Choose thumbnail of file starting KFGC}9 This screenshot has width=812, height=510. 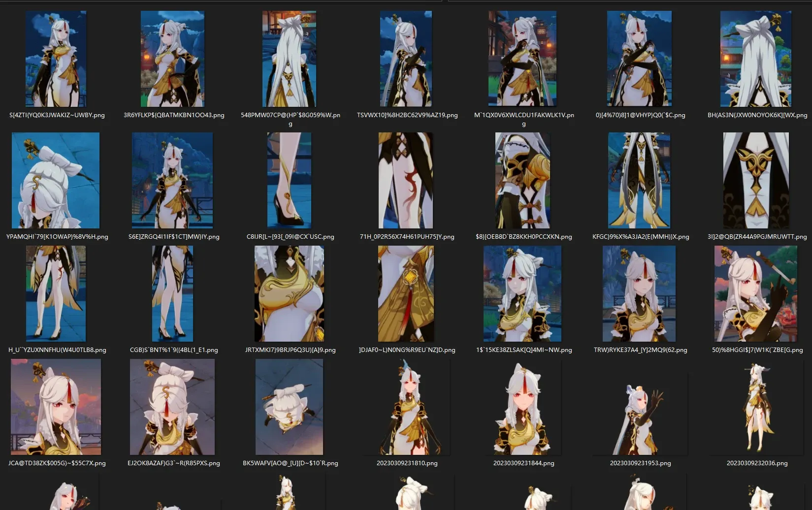[639, 180]
